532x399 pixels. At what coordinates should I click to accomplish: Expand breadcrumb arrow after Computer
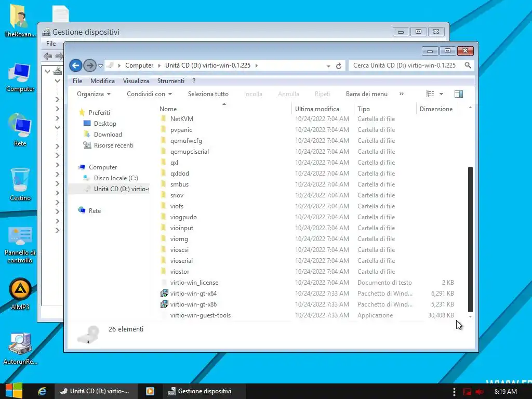pyautogui.click(x=159, y=65)
